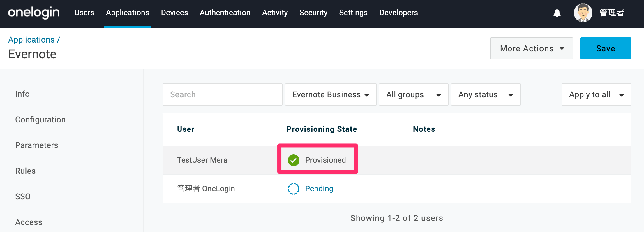Switch to the Info tab
644x232 pixels.
(22, 94)
